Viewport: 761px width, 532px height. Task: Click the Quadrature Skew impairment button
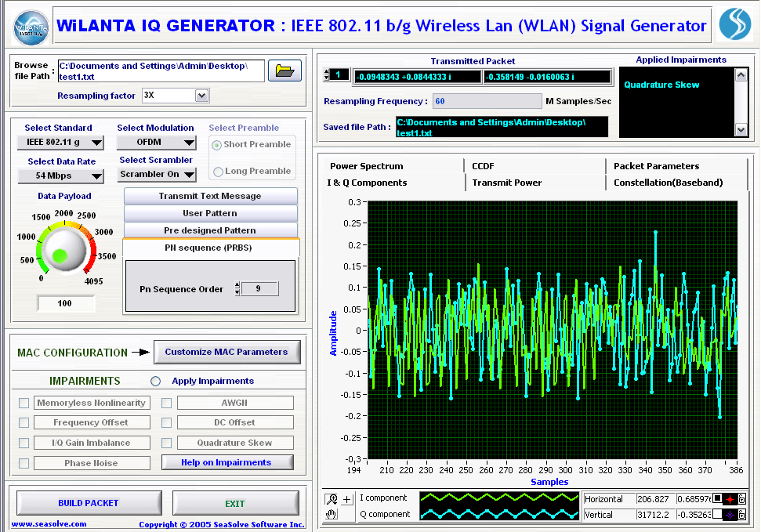pyautogui.click(x=235, y=443)
